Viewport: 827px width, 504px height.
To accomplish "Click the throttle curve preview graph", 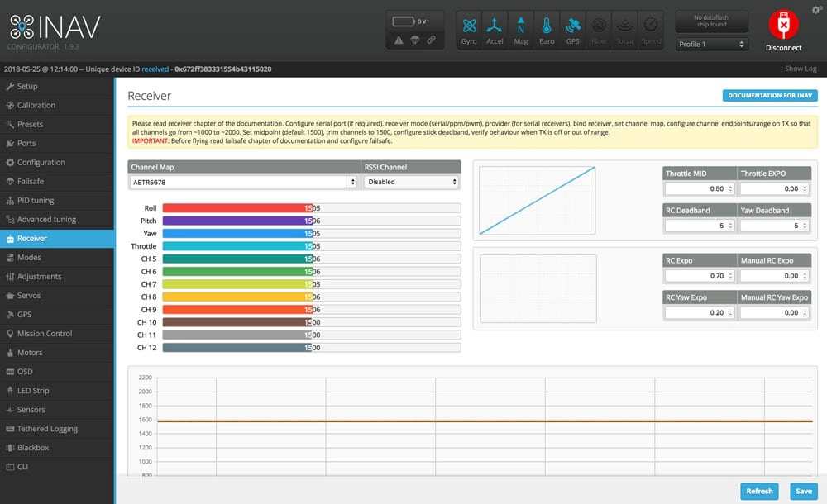I will coord(537,200).
